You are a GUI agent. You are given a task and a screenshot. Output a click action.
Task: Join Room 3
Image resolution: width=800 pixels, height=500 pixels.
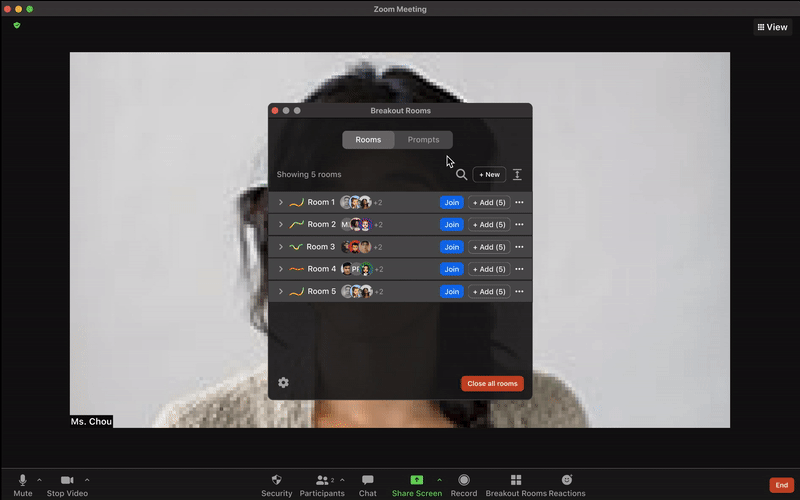point(452,247)
